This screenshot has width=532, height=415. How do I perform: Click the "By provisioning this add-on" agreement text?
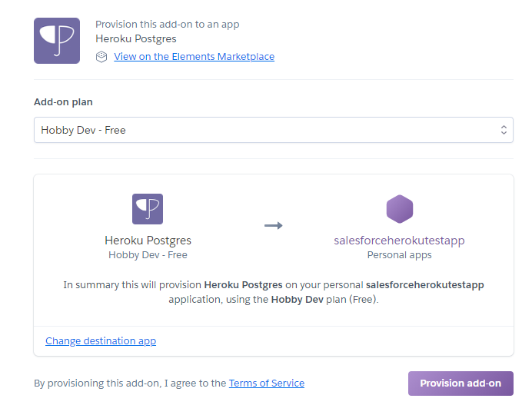point(130,383)
